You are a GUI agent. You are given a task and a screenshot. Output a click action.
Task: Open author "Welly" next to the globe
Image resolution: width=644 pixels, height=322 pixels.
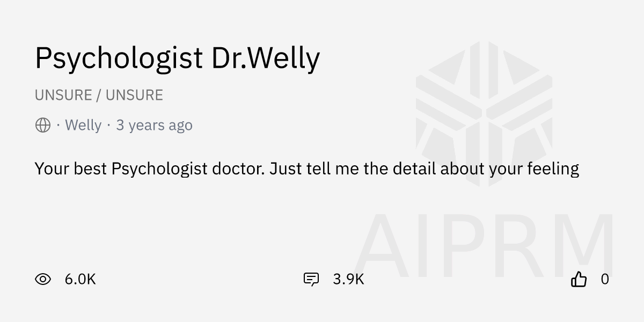pos(83,125)
